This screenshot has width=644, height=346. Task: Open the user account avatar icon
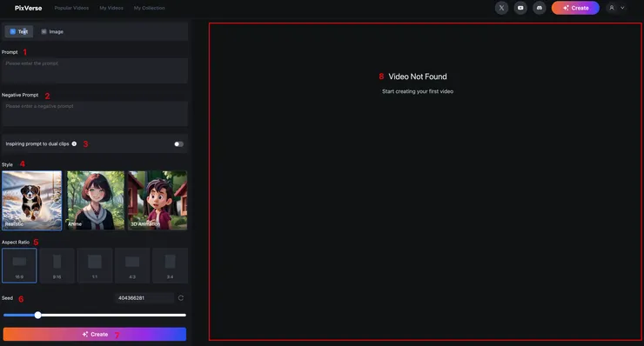click(612, 8)
